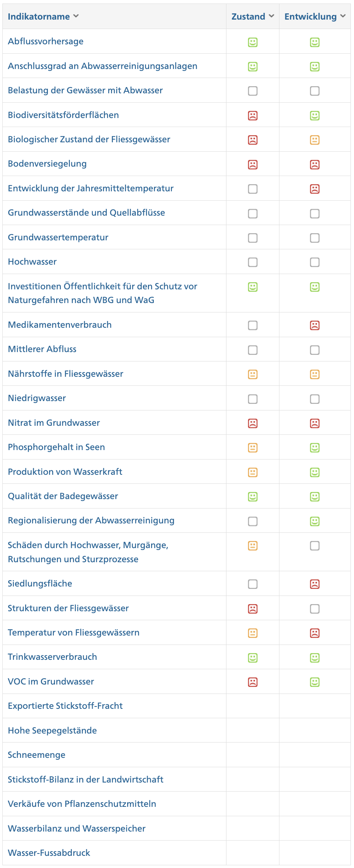This screenshot has width=354, height=868.
Task: Click red Entwicklung face for Temperatur von Fliessgewässern
Action: click(x=315, y=633)
